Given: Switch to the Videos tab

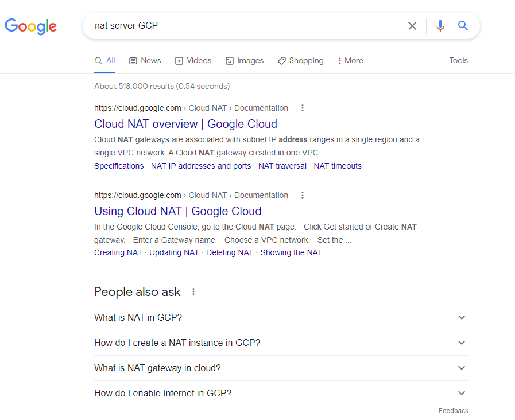Looking at the screenshot, I should (193, 61).
